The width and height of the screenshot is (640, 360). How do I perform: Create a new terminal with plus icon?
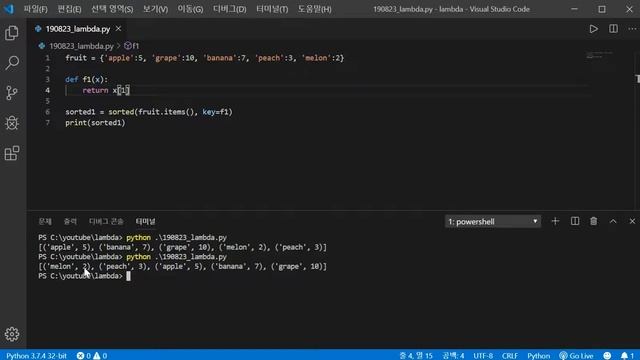tap(555, 221)
